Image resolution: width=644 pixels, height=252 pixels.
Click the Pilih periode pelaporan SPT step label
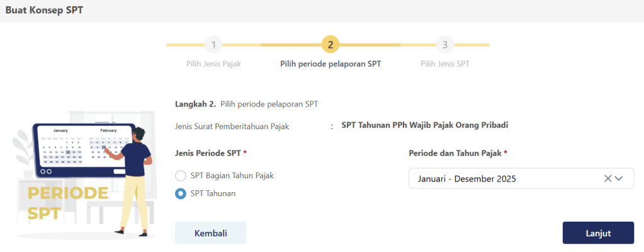coord(330,64)
